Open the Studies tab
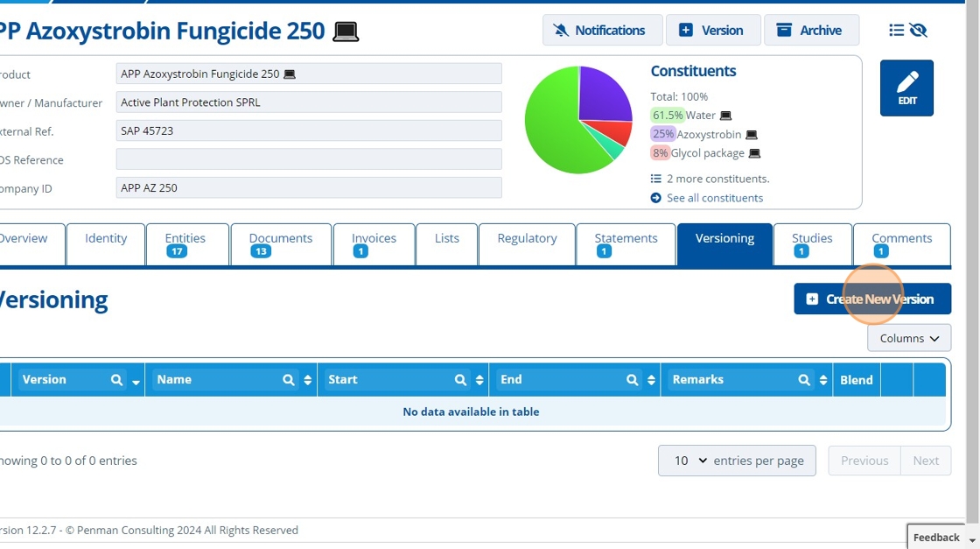980x549 pixels. [x=812, y=244]
